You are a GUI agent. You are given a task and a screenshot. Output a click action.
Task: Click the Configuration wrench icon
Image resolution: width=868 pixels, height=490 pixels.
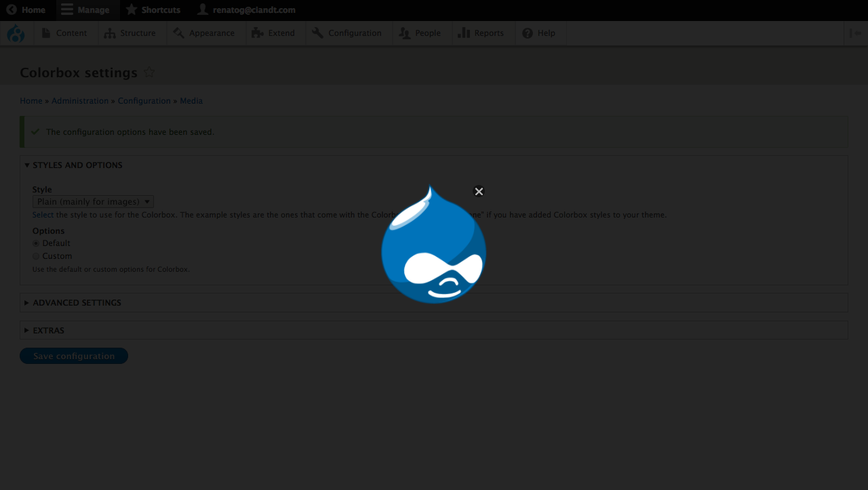coord(317,33)
